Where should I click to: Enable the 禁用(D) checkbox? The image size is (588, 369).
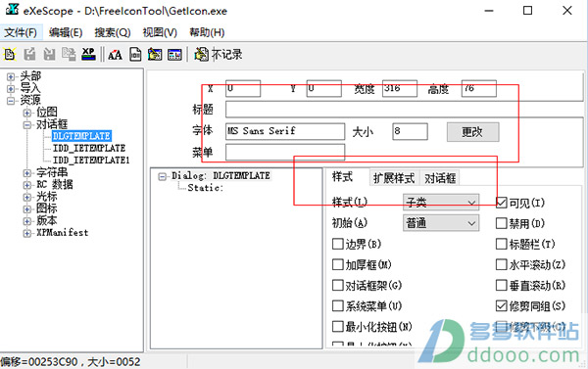click(502, 223)
